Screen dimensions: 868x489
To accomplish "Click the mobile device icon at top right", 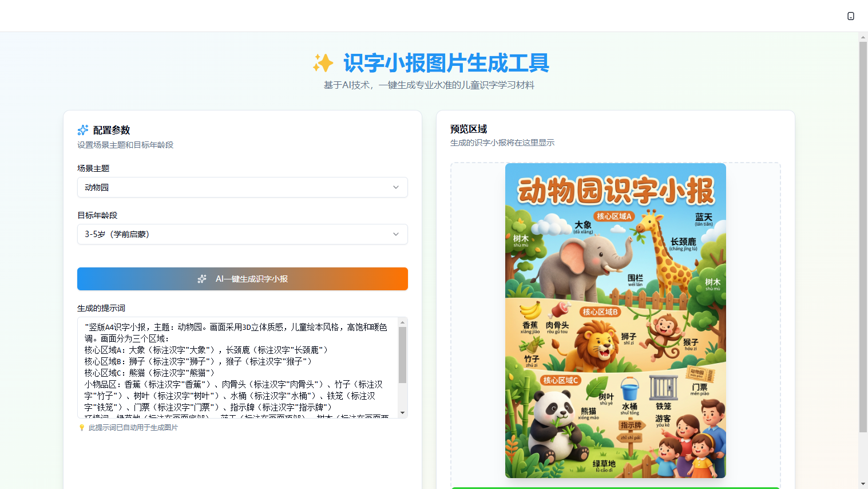I will click(850, 16).
